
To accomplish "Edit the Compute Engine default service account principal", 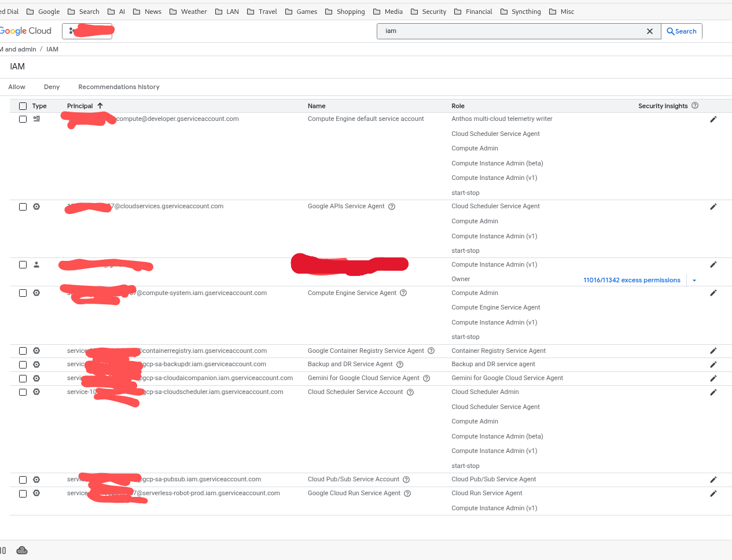I will 713,119.
